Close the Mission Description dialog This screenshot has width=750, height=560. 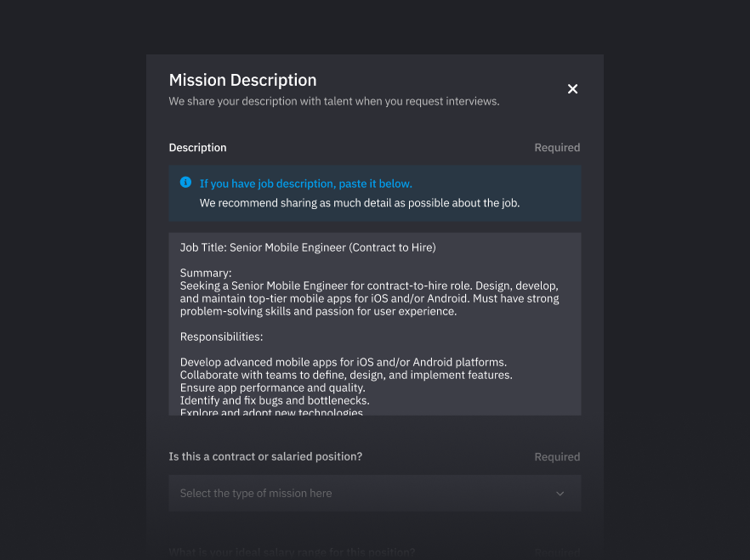(572, 89)
